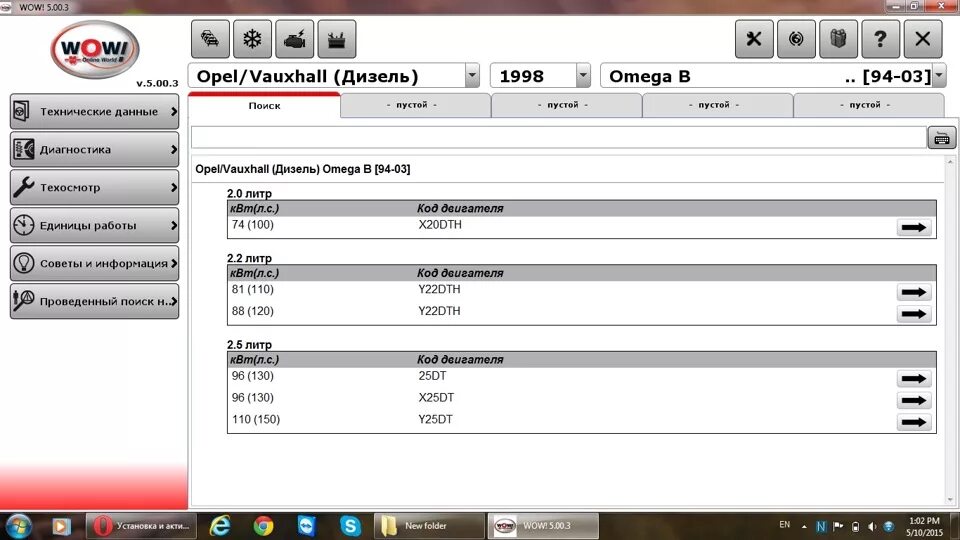Select the third пустой tab

tap(718, 105)
